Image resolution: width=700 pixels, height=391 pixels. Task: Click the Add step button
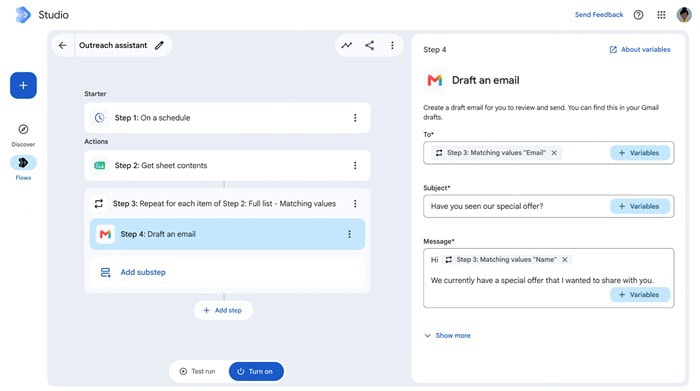[223, 310]
